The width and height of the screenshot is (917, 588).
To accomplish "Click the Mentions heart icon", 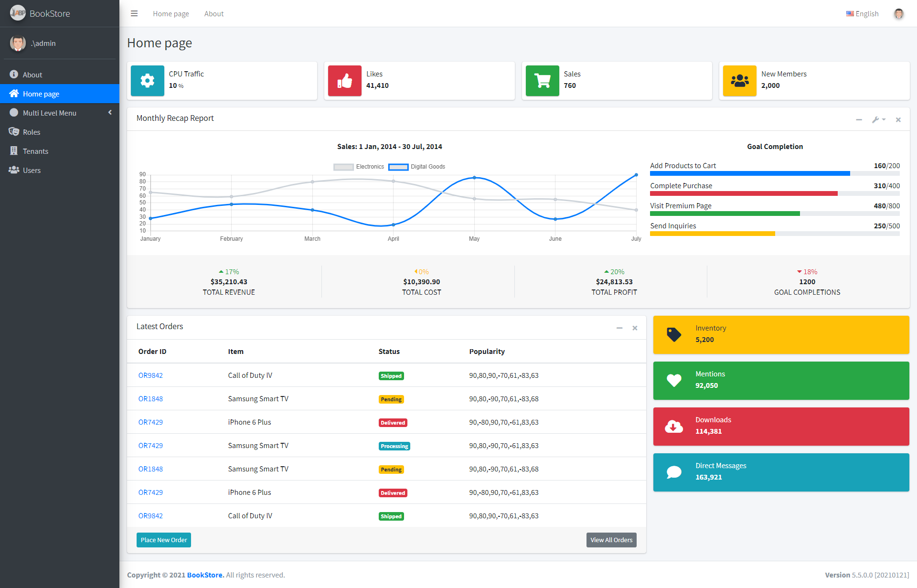I will tap(673, 379).
